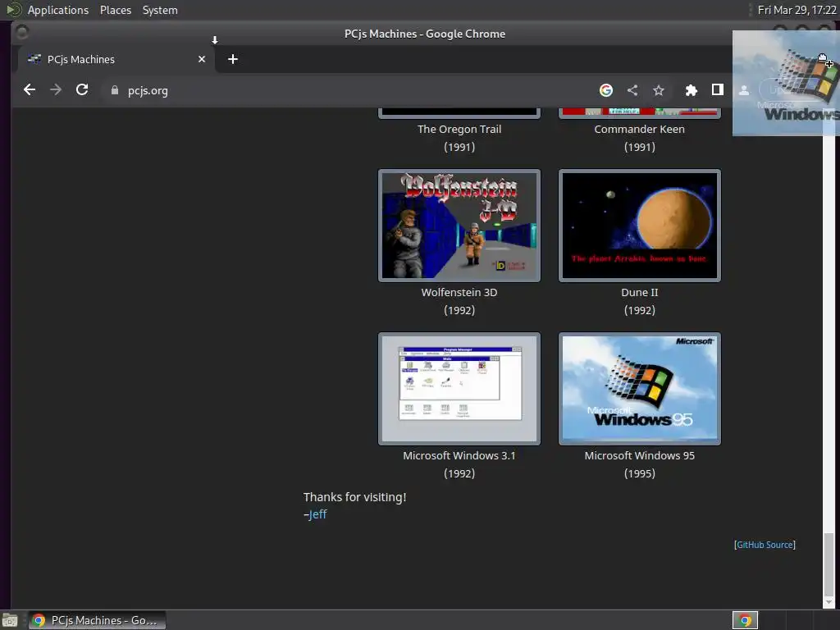Follow the Jeff link

click(317, 514)
